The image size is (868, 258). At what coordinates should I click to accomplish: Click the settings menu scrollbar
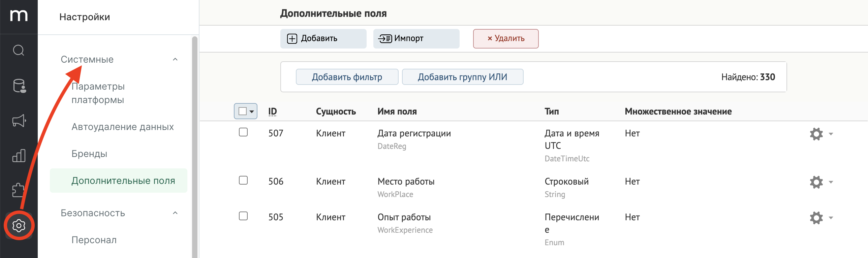click(195, 147)
